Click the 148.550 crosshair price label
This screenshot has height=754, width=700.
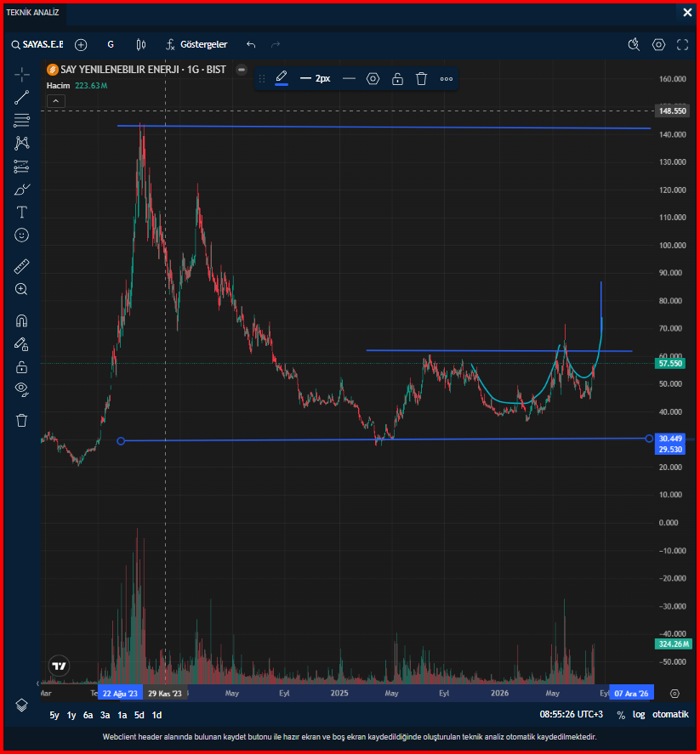[672, 111]
